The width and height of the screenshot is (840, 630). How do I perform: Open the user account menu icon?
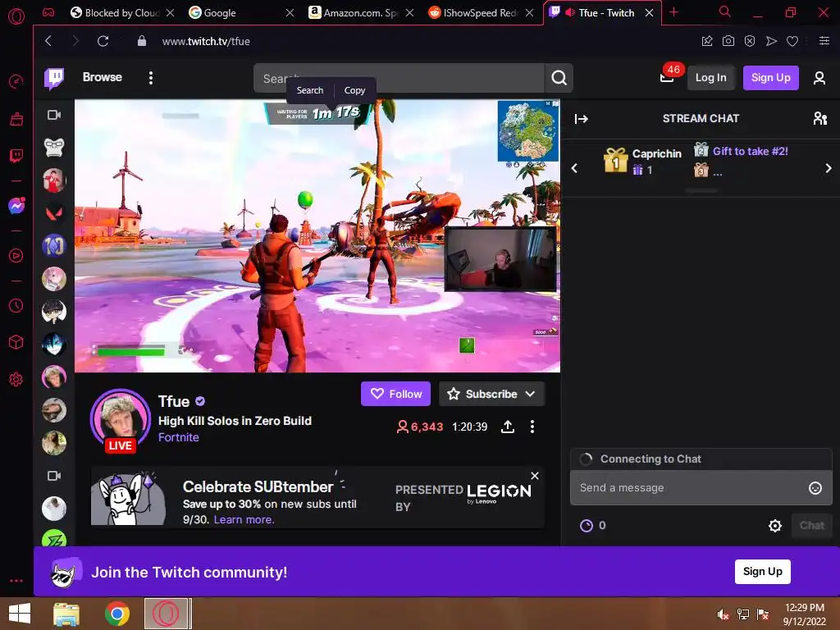tap(819, 78)
